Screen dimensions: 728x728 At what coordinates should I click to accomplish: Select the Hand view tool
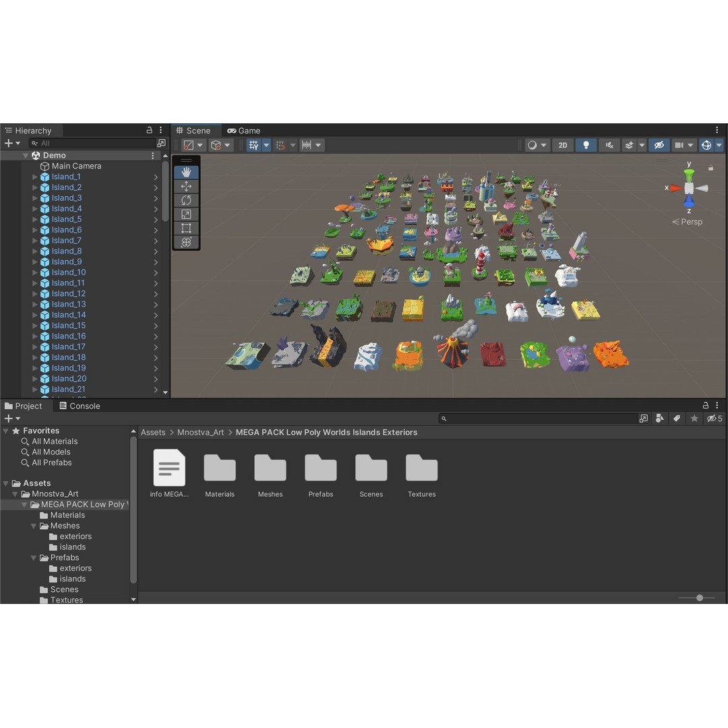pos(186,173)
